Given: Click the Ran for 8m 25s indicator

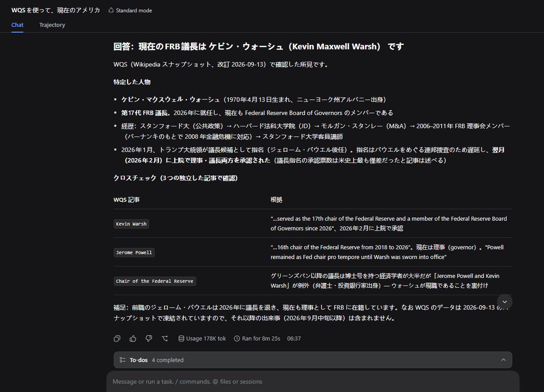Looking at the screenshot, I should [257, 339].
